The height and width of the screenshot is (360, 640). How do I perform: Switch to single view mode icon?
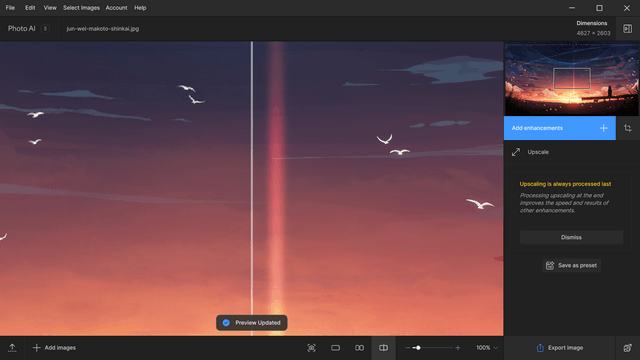336,348
